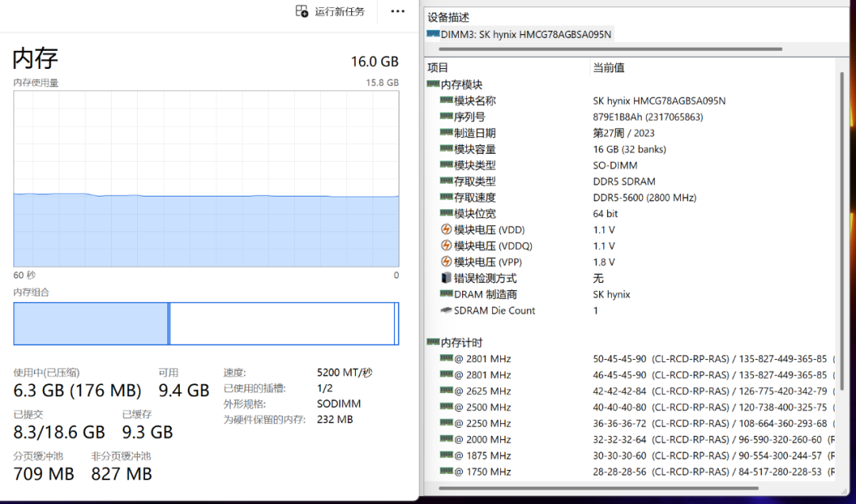Screen dimensions: 856x504
Task: Select the value SK hynix HMCG78AGBSA095N in 模块名称 row
Action: (x=659, y=101)
